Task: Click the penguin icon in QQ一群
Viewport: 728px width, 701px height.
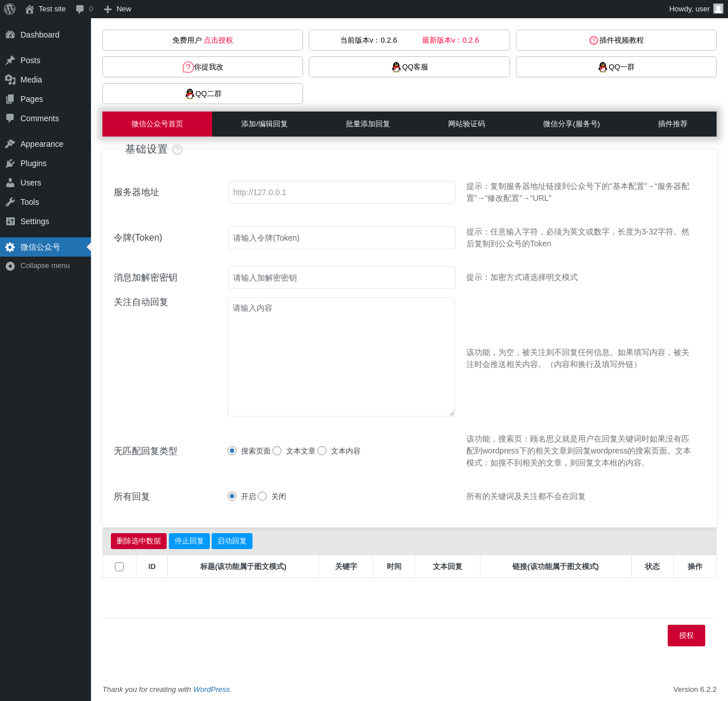Action: pyautogui.click(x=603, y=67)
